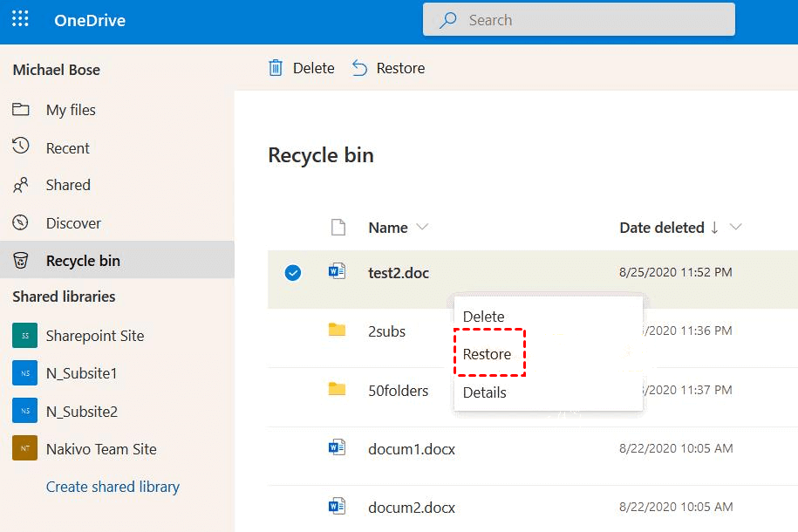This screenshot has width=798, height=532.
Task: Select the docum2.docx file name
Action: tap(412, 508)
